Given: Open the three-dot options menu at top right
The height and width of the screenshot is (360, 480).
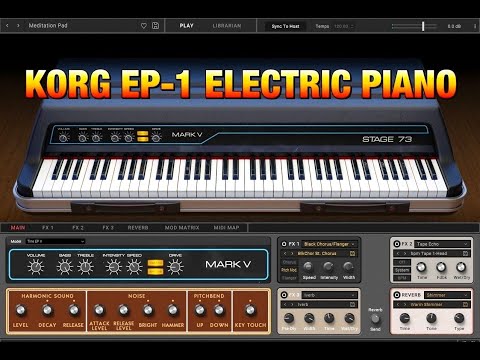Looking at the screenshot, I should tap(475, 26).
